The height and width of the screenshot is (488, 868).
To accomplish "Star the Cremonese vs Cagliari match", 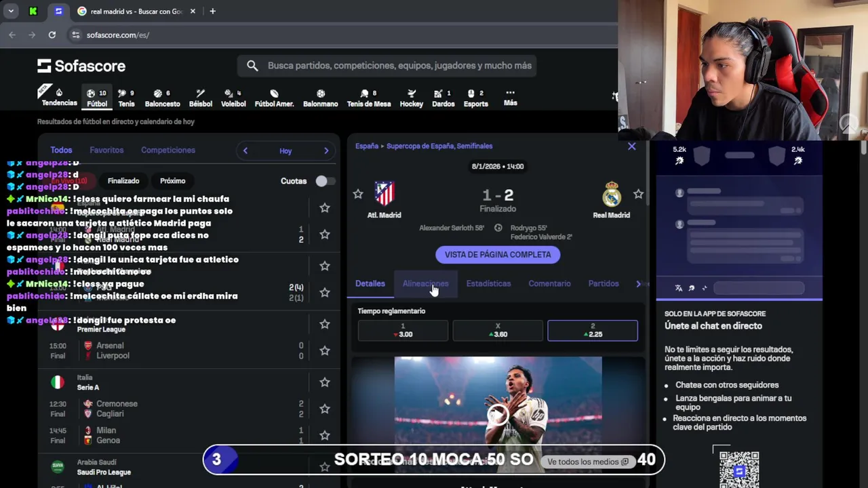I will point(325,409).
